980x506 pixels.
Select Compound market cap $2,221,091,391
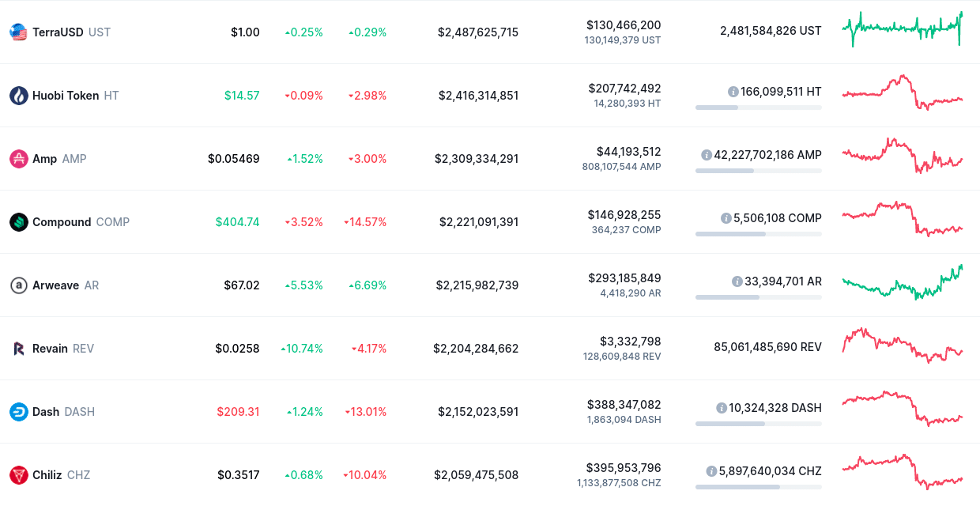click(479, 222)
